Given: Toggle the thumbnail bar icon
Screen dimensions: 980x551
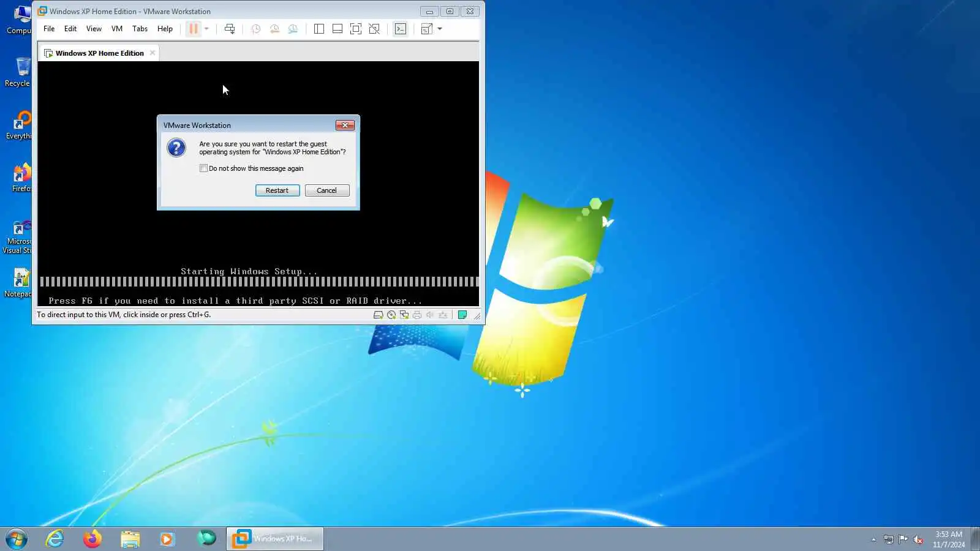Looking at the screenshot, I should point(337,29).
